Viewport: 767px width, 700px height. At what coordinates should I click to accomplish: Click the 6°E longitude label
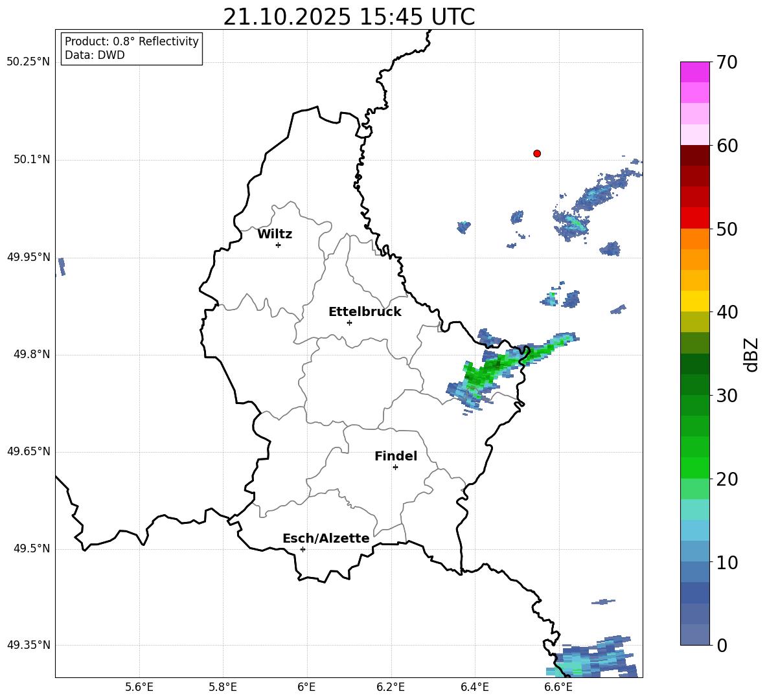click(x=306, y=687)
